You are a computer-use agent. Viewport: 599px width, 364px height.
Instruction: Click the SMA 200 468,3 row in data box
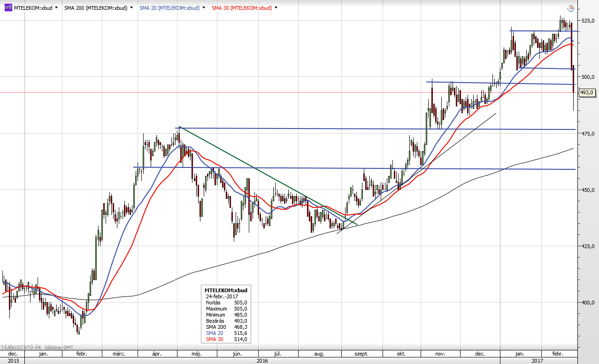pos(226,327)
